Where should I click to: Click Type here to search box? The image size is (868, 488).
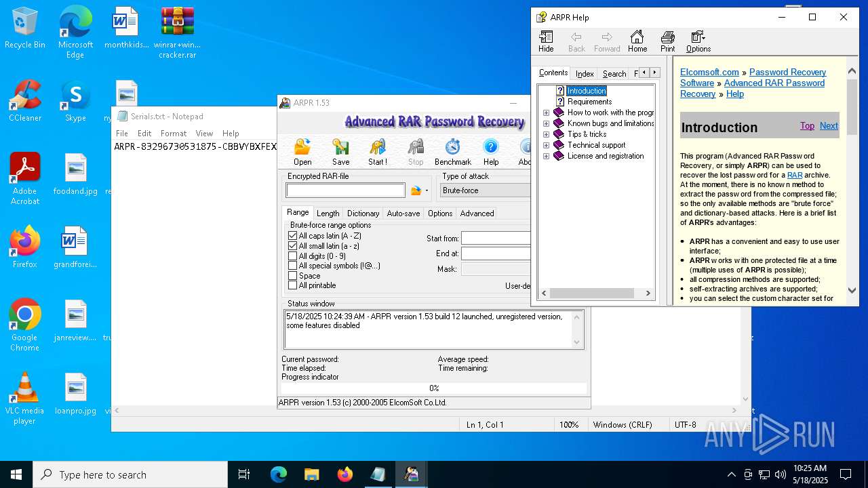point(130,474)
